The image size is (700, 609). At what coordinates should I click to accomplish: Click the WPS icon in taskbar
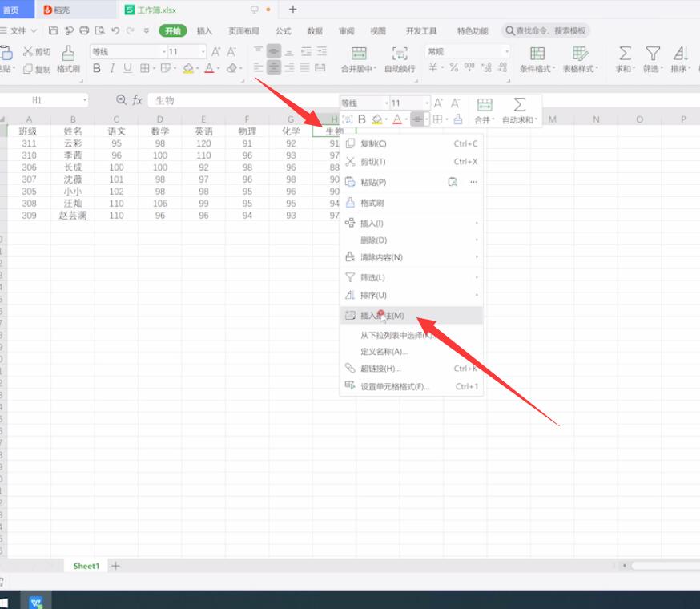pyautogui.click(x=36, y=602)
